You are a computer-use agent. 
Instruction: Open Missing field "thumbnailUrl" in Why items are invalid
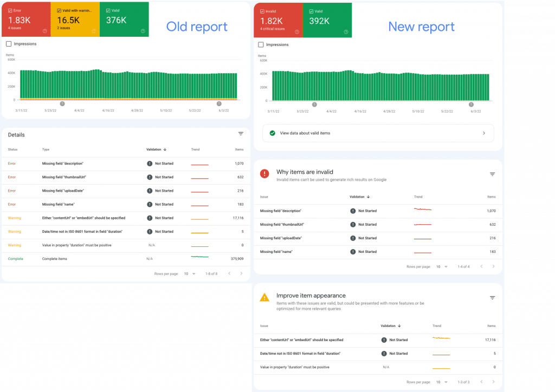click(x=282, y=224)
